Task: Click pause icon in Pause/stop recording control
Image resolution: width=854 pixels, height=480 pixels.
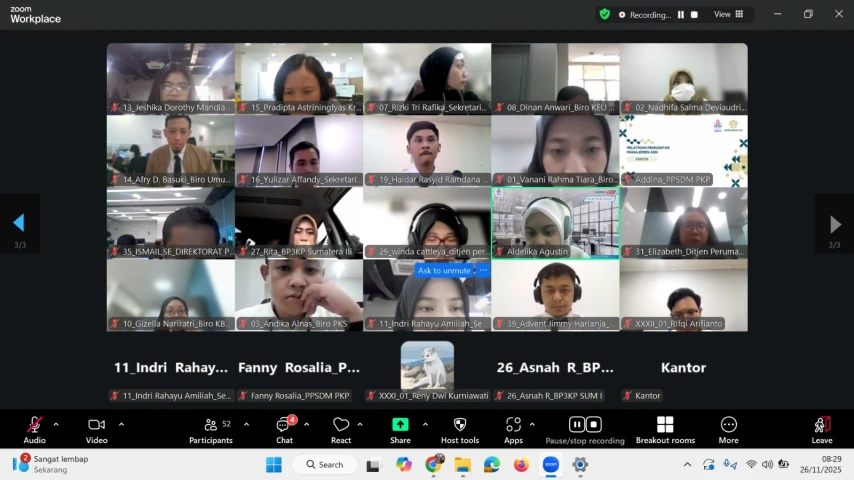Action: click(x=576, y=424)
